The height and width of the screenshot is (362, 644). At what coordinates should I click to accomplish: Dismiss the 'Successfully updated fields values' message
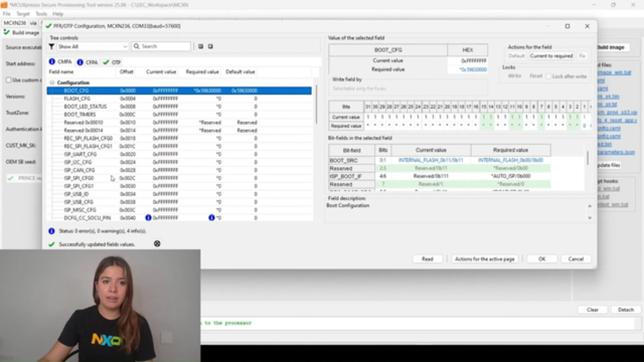coord(157,244)
